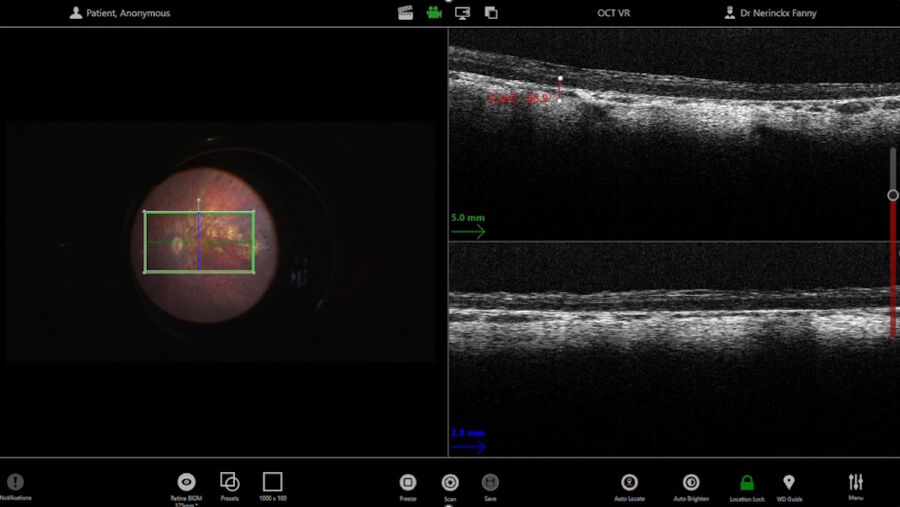Run Auto Brighten

pyautogui.click(x=691, y=487)
